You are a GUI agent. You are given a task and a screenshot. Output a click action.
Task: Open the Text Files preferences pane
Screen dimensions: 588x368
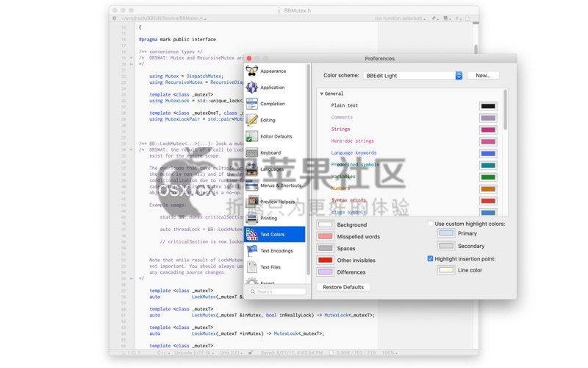[274, 267]
